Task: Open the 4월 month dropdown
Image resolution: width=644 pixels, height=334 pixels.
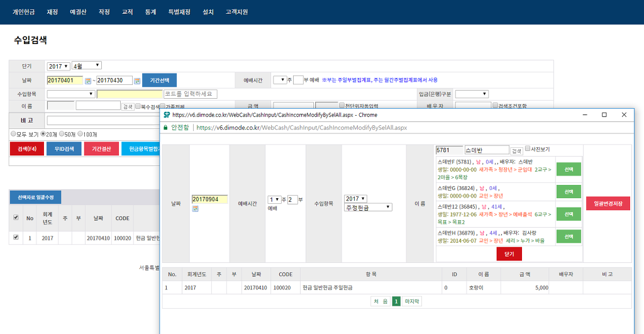Action: pos(87,65)
